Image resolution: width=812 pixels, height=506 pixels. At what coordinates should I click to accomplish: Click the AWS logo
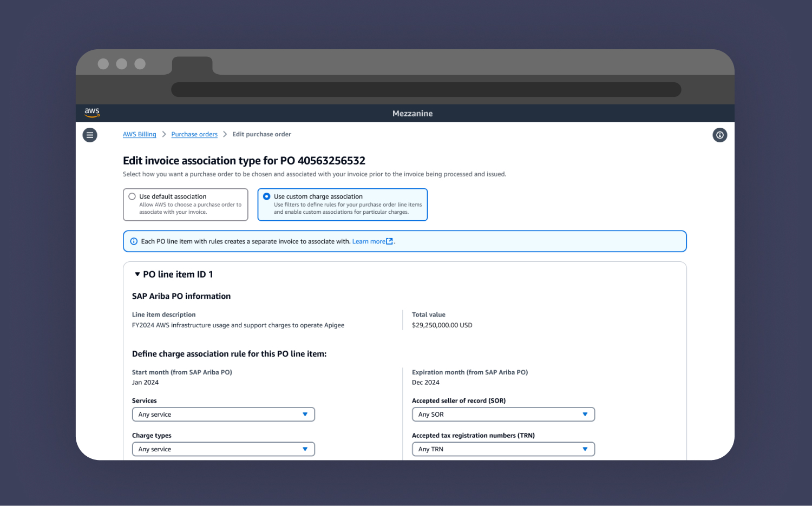point(92,113)
